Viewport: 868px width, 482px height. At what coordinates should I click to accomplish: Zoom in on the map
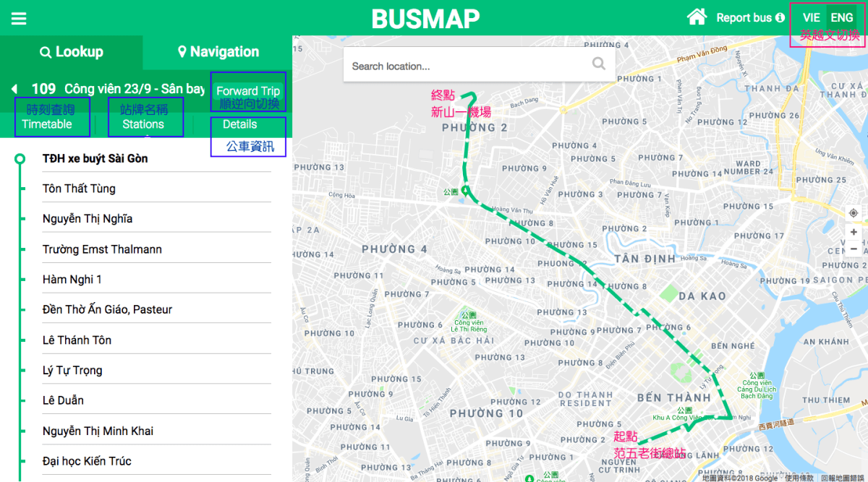coord(854,232)
